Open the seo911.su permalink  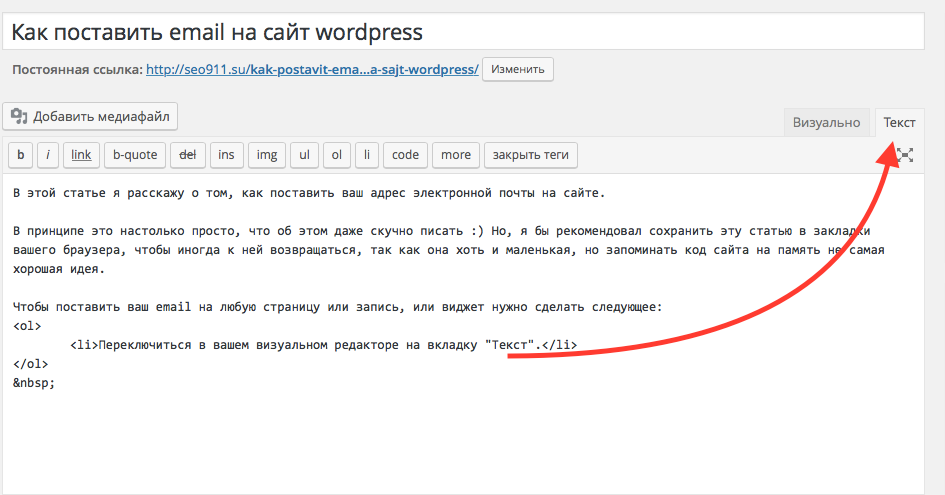click(312, 70)
